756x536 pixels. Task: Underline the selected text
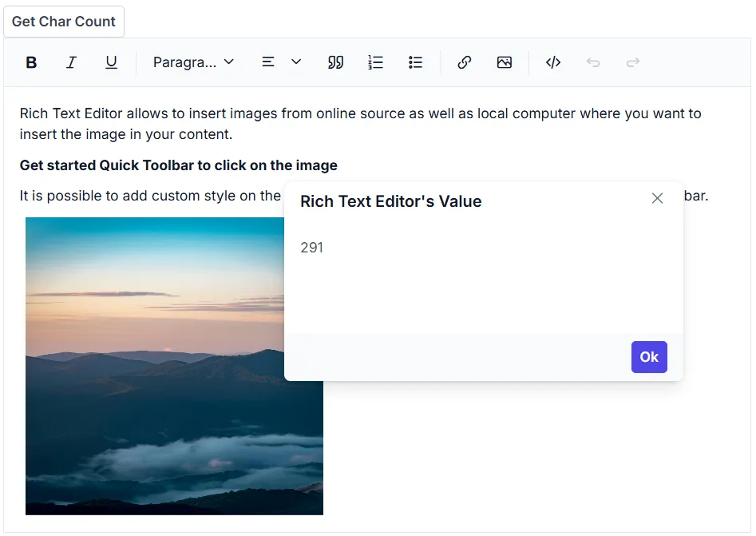point(112,62)
